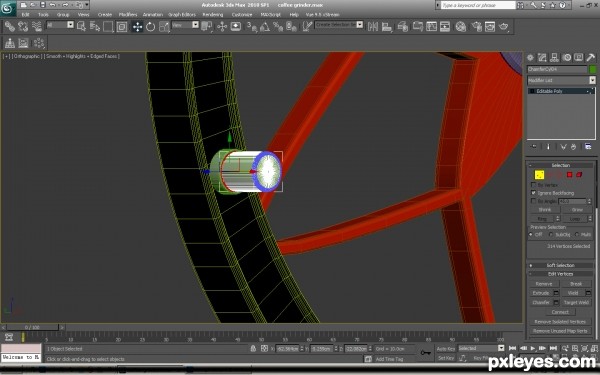This screenshot has height=375, width=600.
Task: Enable the By Vertex checkbox
Action: coord(533,185)
